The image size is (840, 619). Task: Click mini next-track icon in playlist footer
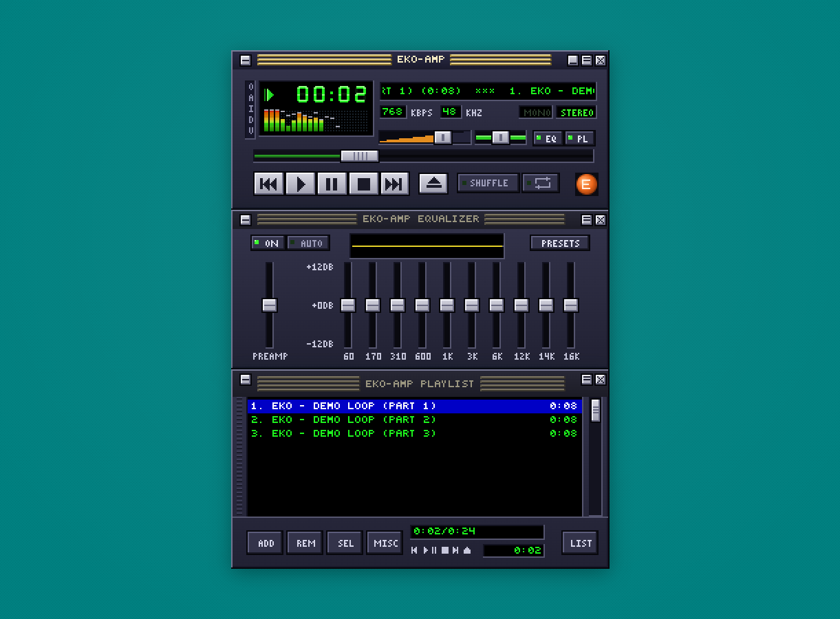tap(455, 550)
